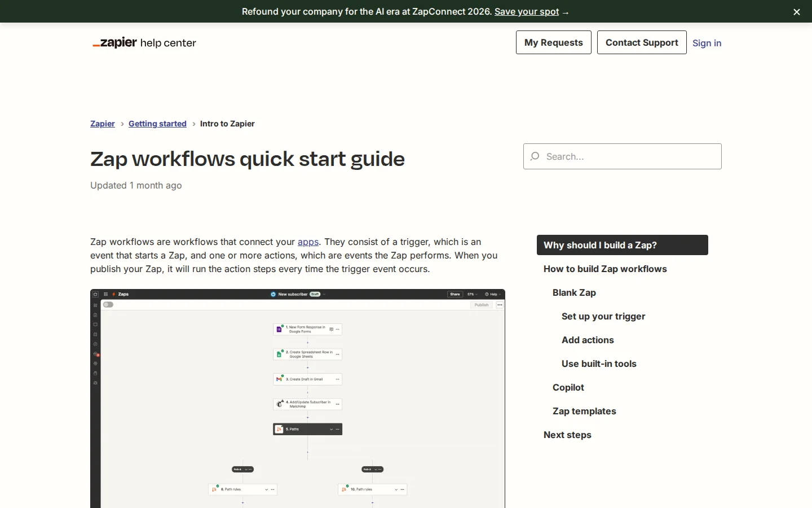Expand the chevron on step 5 Paths
Image resolution: width=812 pixels, height=508 pixels.
coord(332,430)
